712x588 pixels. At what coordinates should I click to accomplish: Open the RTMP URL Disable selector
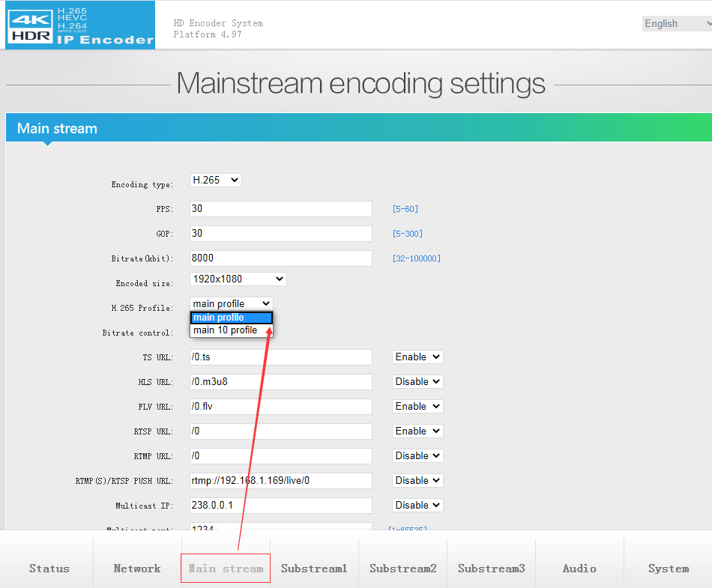pos(417,456)
